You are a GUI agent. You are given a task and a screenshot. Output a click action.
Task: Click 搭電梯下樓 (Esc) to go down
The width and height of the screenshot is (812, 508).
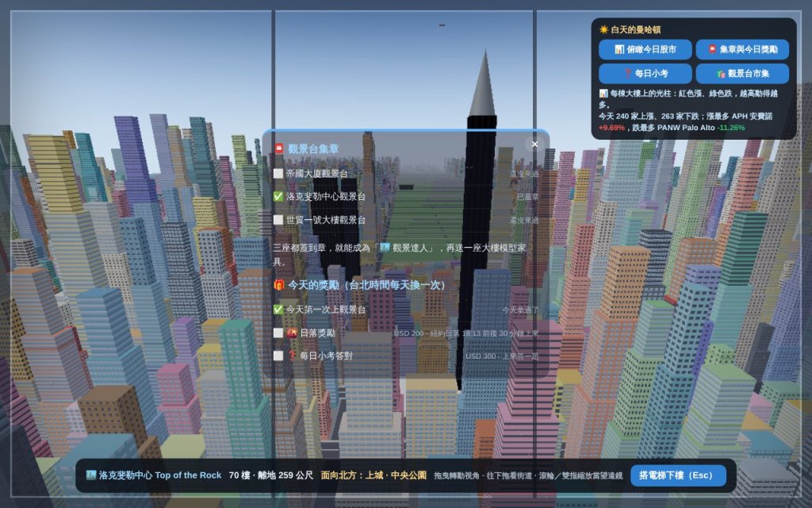pyautogui.click(x=678, y=475)
